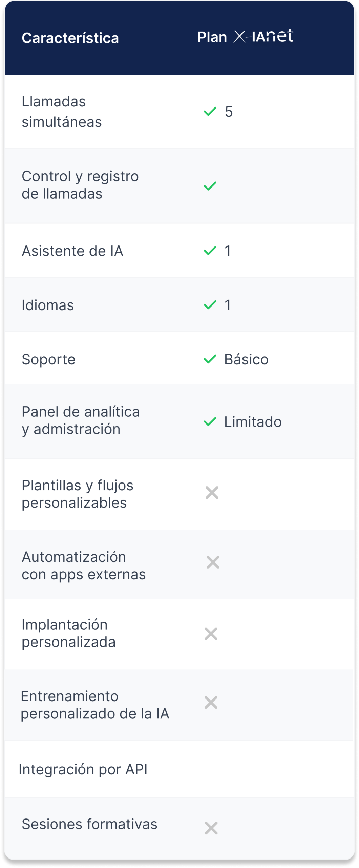Click the green checkmark for Llamadas simultáneas

pos(210,111)
